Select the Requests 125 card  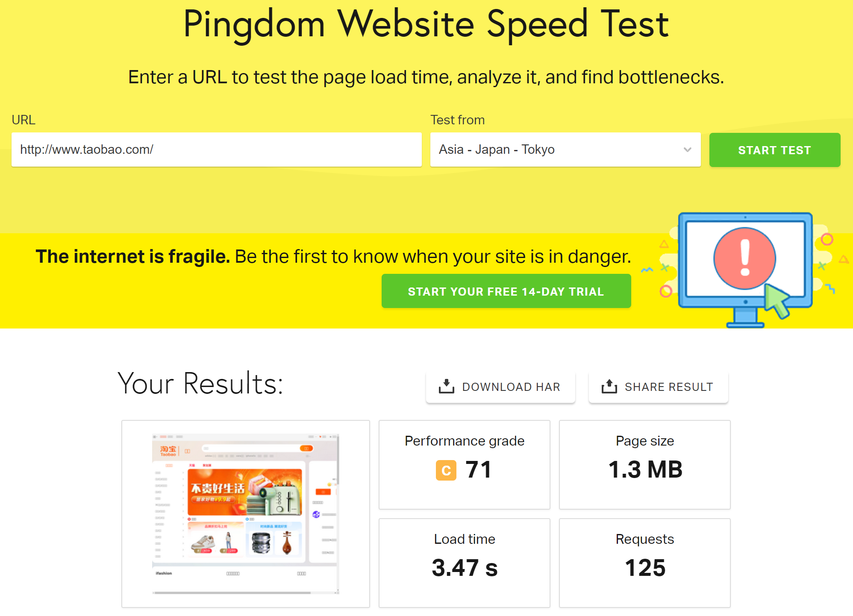point(644,563)
